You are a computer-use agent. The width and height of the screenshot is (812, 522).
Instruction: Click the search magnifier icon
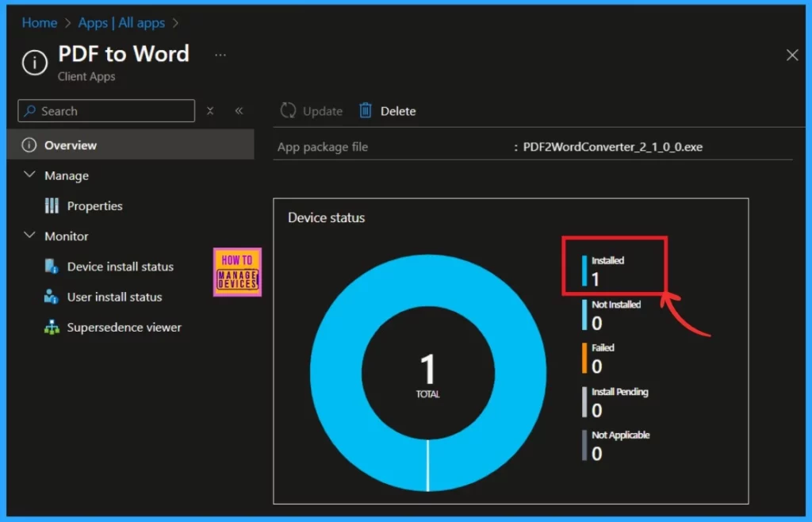[30, 111]
